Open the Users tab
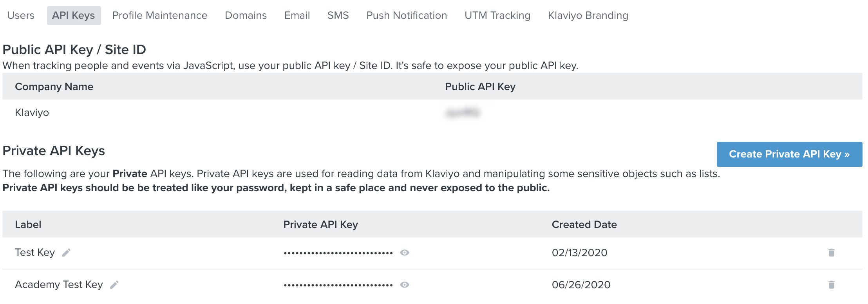Image resolution: width=868 pixels, height=304 pixels. point(21,16)
